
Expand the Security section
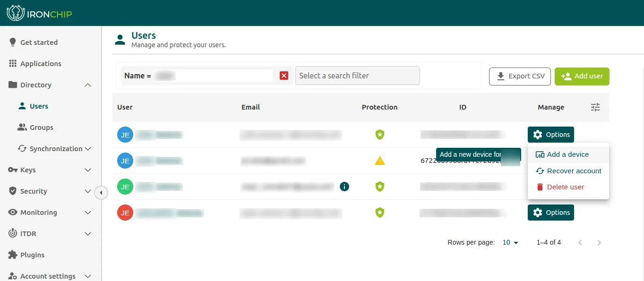tap(88, 191)
